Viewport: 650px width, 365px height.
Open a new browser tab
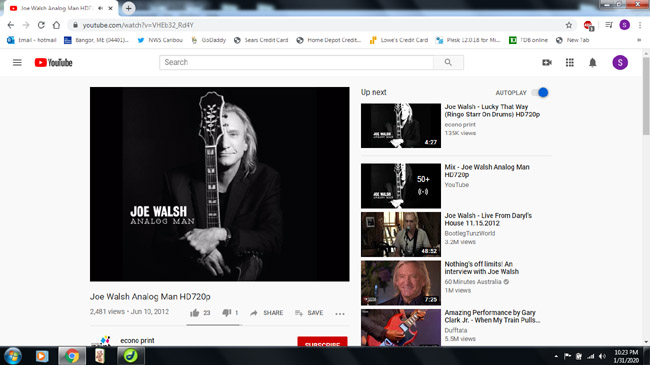coord(129,8)
